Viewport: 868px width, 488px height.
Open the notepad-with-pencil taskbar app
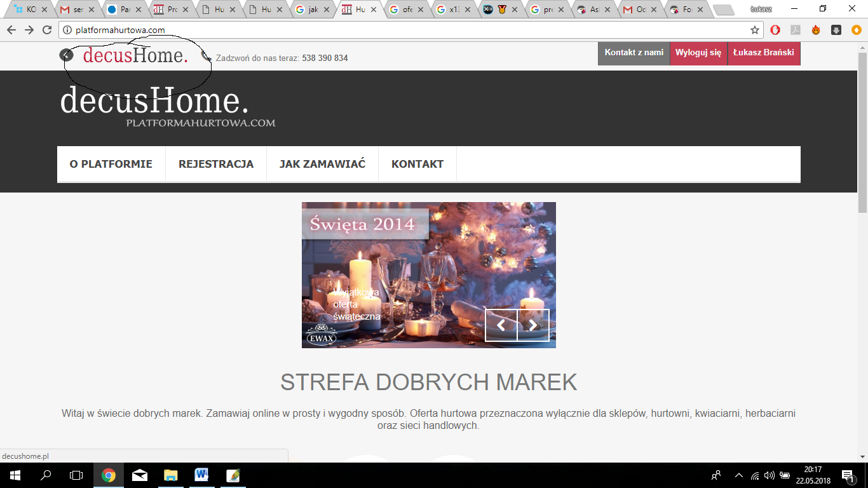coord(233,475)
